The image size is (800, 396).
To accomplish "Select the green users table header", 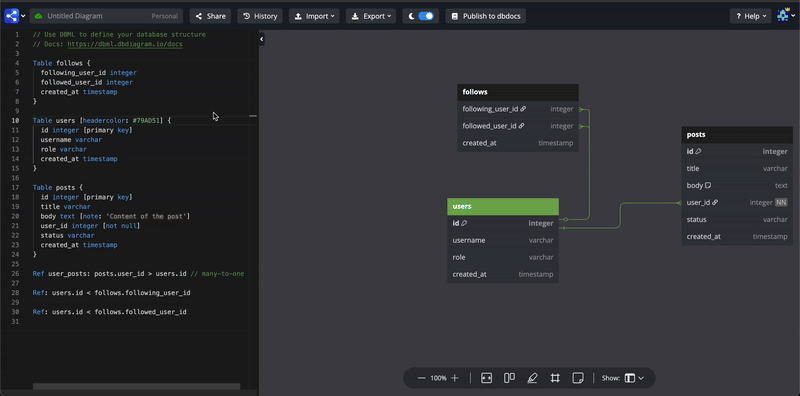I will 503,207.
